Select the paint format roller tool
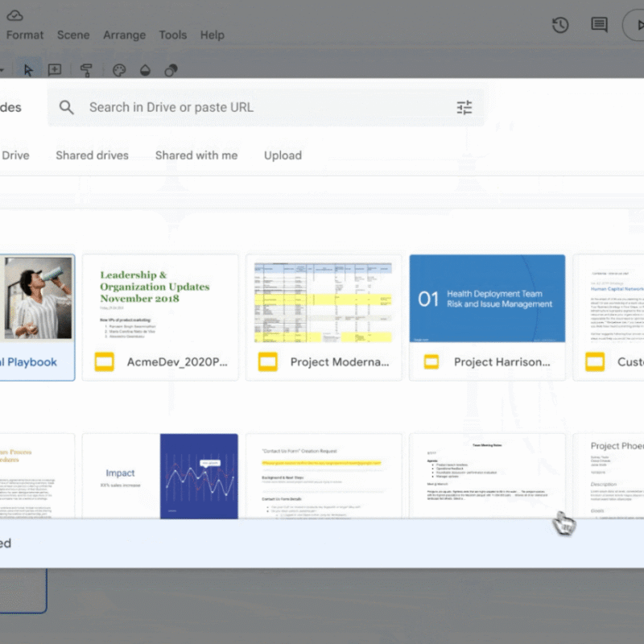 86,70
